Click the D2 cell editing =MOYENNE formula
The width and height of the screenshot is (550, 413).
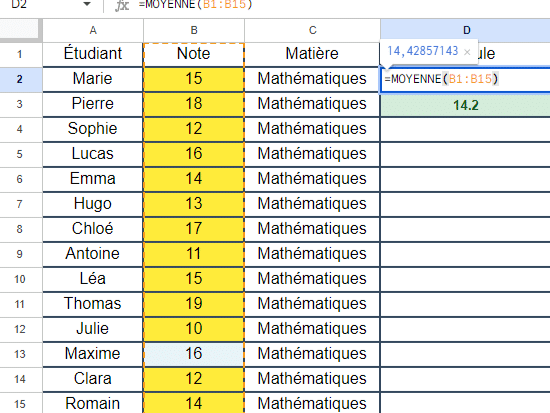[x=465, y=80]
